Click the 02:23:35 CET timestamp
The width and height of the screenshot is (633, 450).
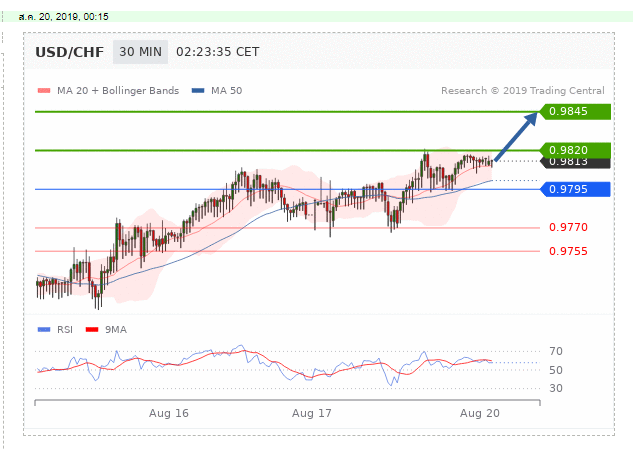[218, 52]
